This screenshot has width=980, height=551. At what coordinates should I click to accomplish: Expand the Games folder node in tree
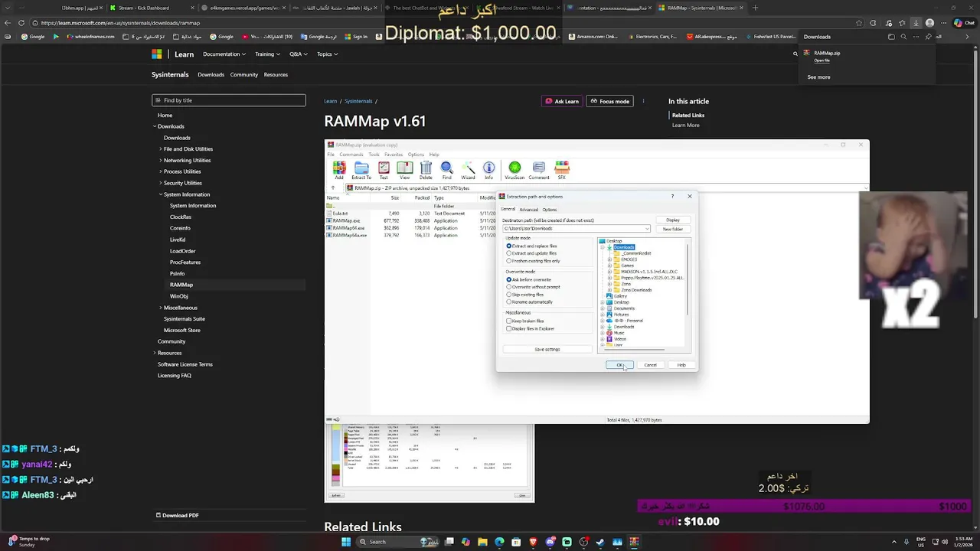pos(609,266)
